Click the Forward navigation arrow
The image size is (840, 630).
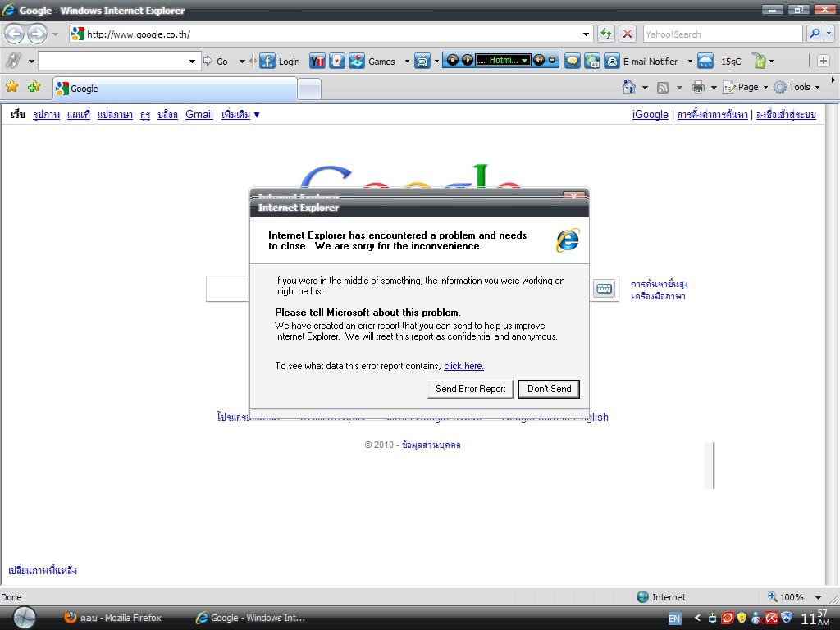click(x=37, y=34)
